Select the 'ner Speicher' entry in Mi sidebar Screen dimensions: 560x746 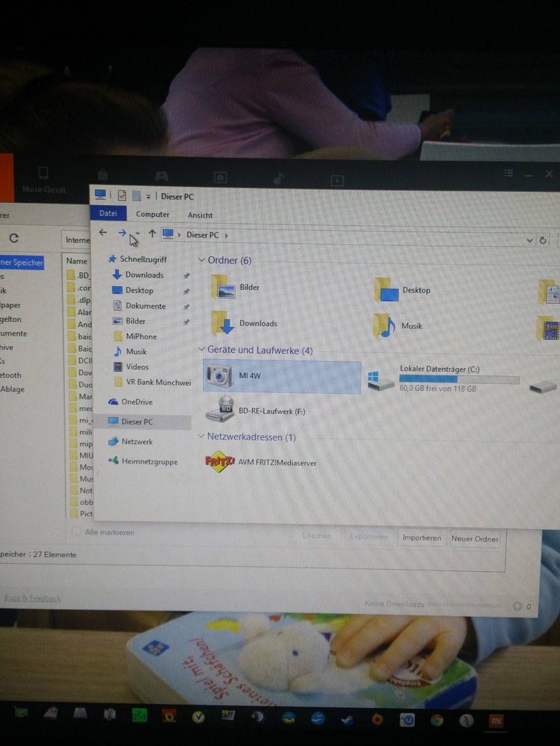22,262
